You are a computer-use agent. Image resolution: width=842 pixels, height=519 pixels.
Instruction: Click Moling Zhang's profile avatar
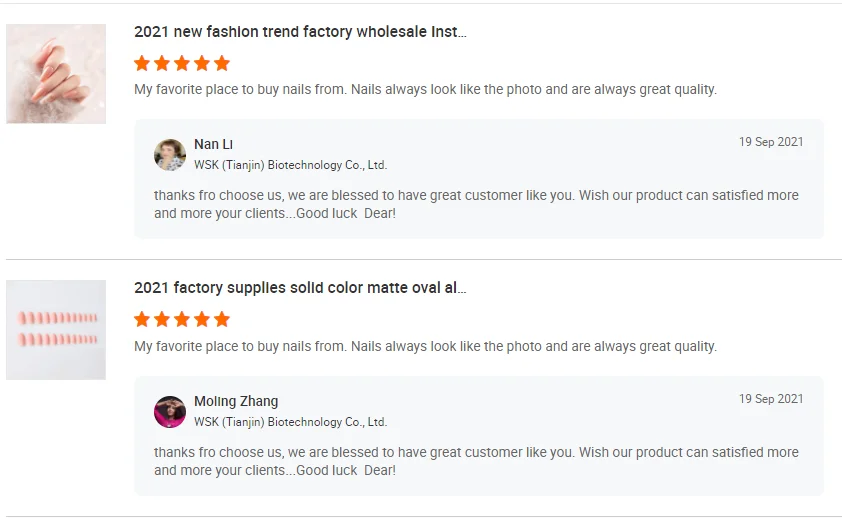click(x=170, y=411)
